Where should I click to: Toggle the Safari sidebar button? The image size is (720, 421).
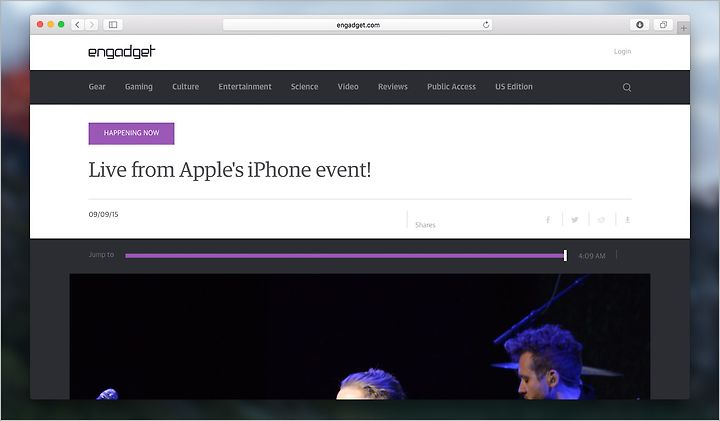(x=113, y=25)
